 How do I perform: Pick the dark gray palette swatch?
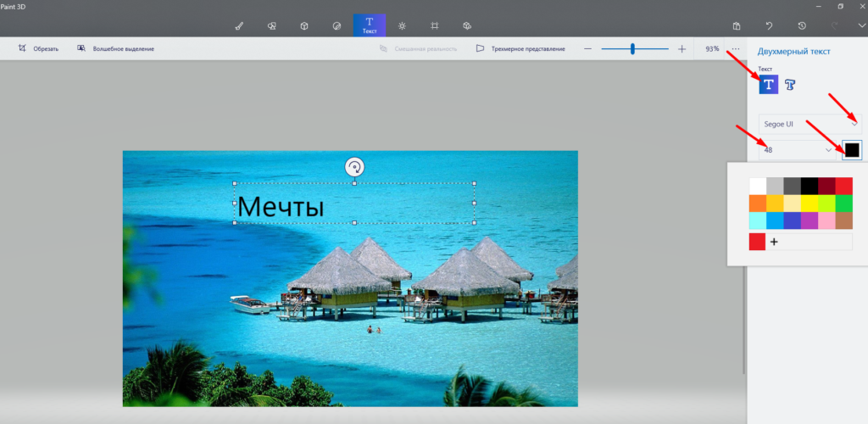(793, 186)
